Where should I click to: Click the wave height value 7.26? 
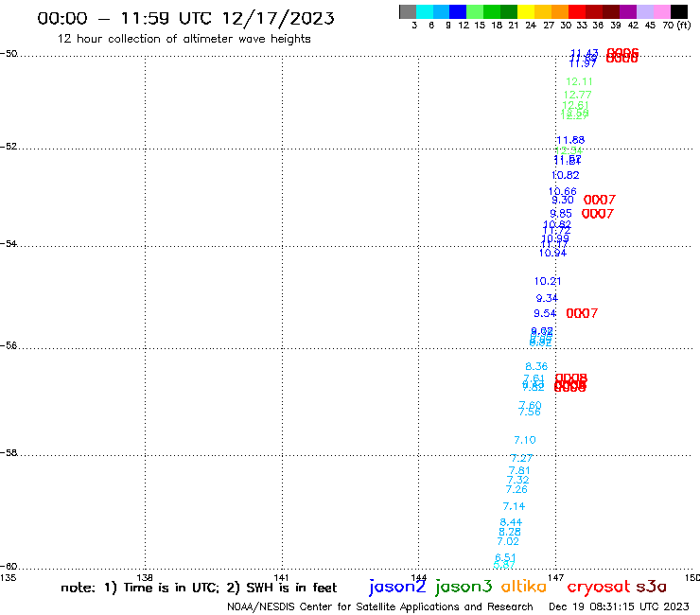516,489
